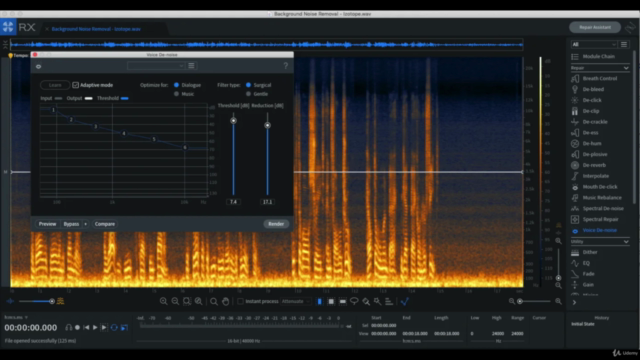
Task: Select Initial State in History
Action: tap(583, 324)
